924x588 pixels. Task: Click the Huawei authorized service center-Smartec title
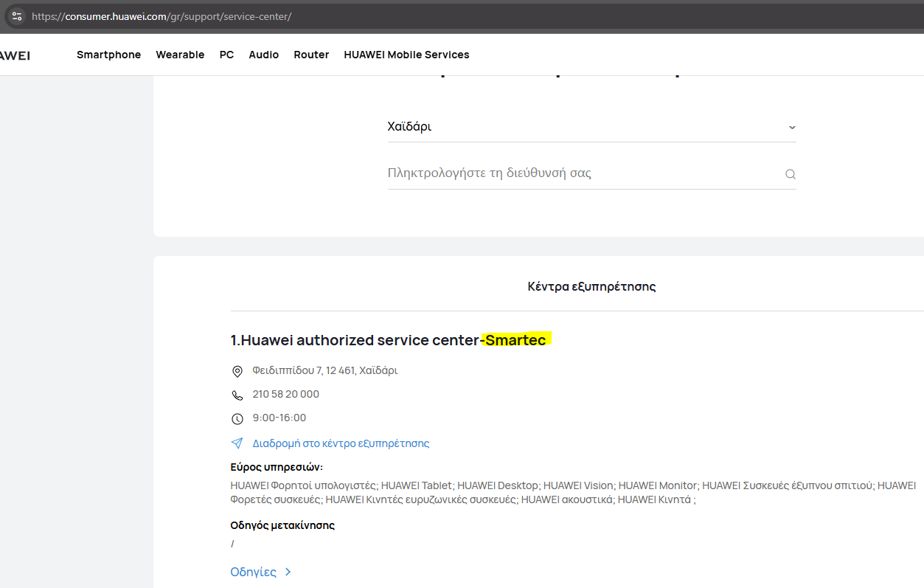click(x=389, y=340)
